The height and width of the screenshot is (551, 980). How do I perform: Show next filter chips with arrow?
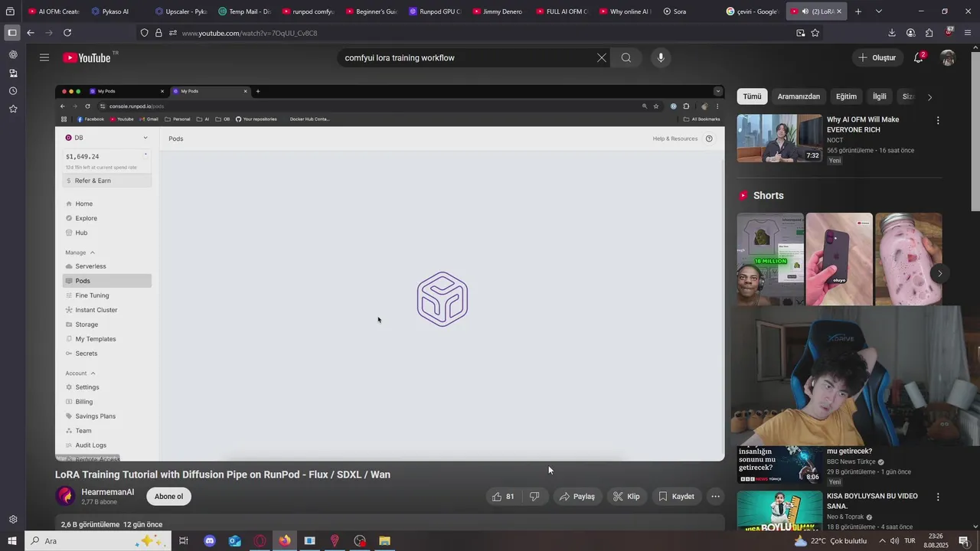[x=929, y=97]
